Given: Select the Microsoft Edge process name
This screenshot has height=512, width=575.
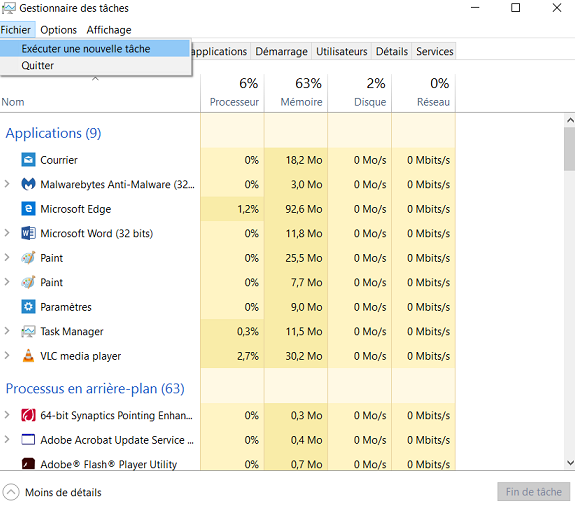Looking at the screenshot, I should tap(76, 209).
